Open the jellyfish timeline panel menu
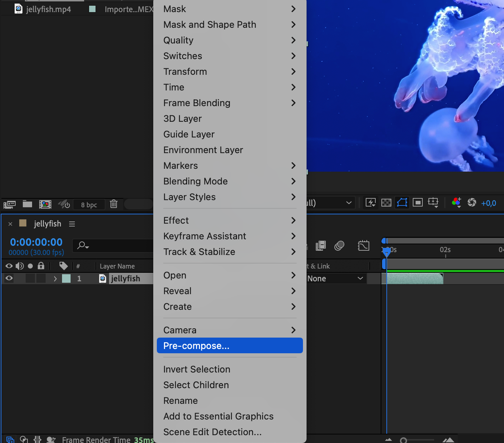 coord(72,224)
